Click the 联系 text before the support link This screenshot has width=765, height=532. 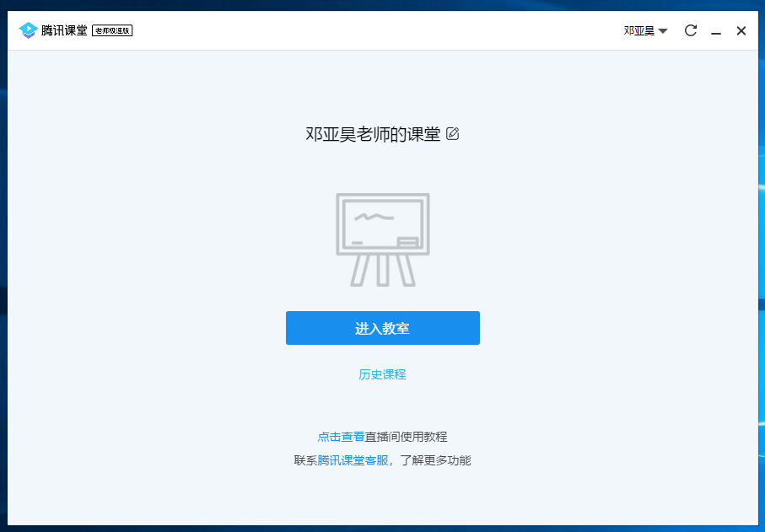[305, 460]
